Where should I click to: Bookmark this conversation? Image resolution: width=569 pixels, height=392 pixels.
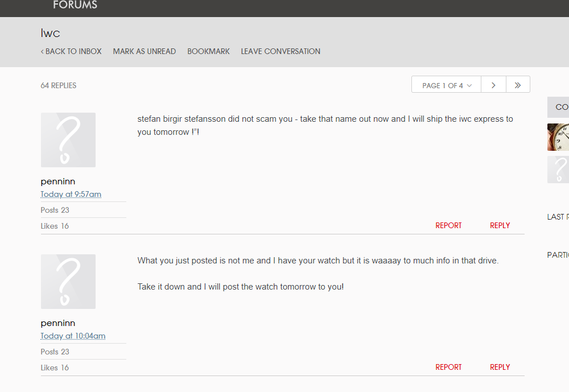pyautogui.click(x=208, y=51)
